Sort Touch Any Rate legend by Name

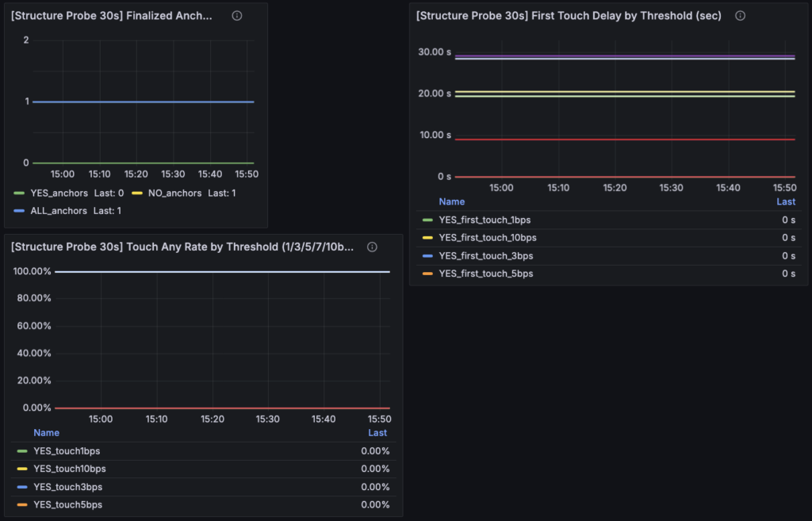pyautogui.click(x=46, y=433)
